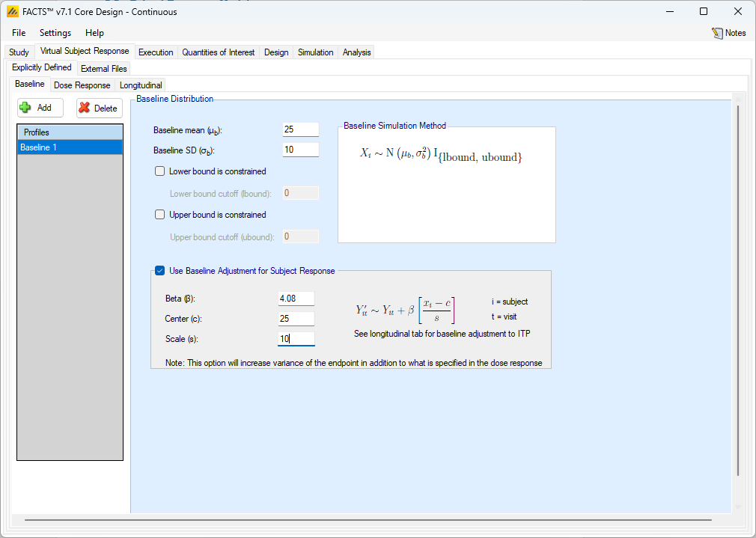The image size is (756, 538).
Task: Click the FACTS application icon in title bar
Action: (13, 12)
